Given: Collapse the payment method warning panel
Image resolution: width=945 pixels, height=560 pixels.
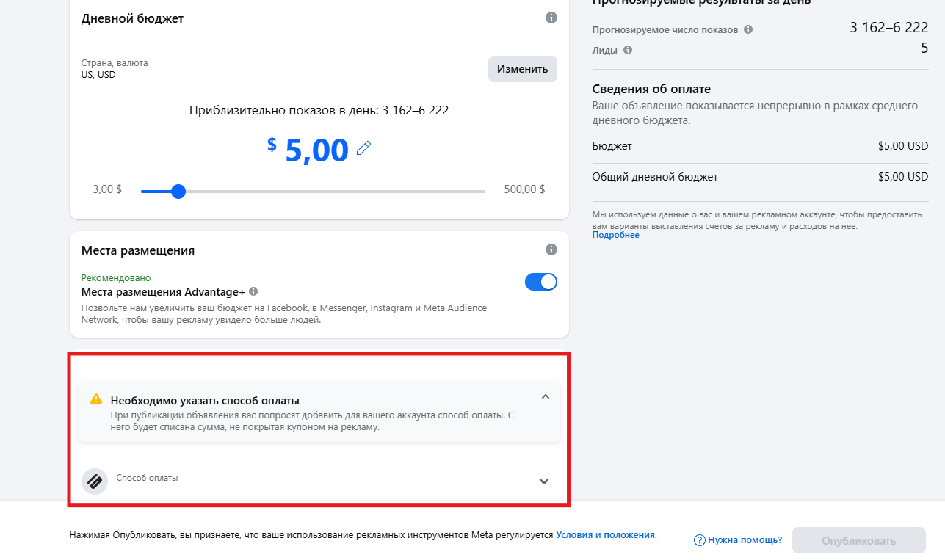Looking at the screenshot, I should 546,396.
